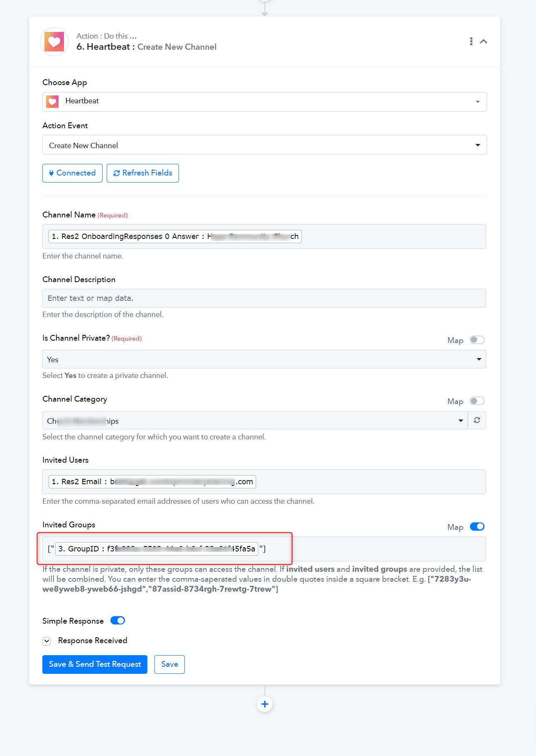Enable Map switch for Channel Category
This screenshot has height=756, width=536.
click(x=477, y=401)
